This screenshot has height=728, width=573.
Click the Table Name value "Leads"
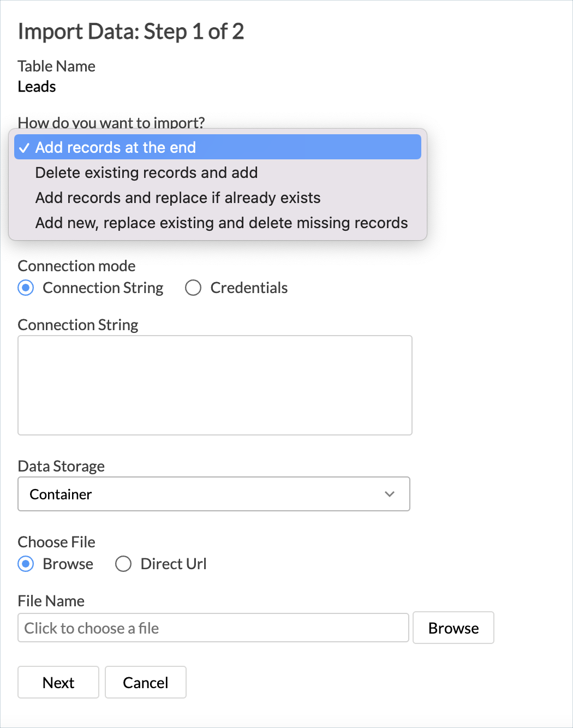click(36, 86)
